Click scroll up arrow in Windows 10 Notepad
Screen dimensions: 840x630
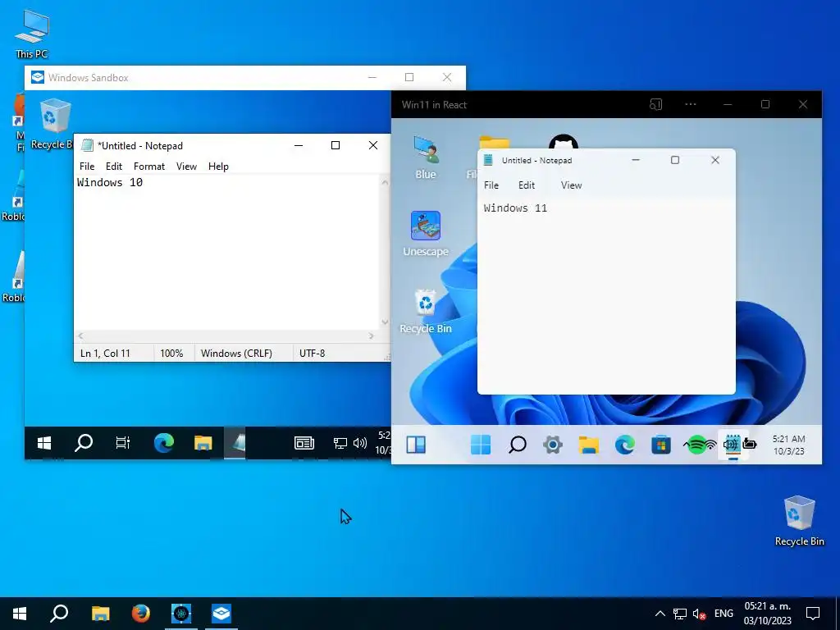click(x=385, y=182)
